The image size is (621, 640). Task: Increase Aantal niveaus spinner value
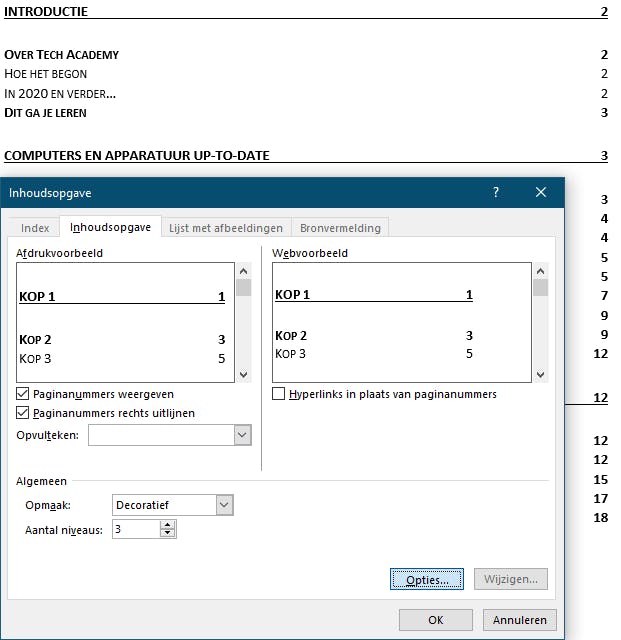pyautogui.click(x=168, y=524)
